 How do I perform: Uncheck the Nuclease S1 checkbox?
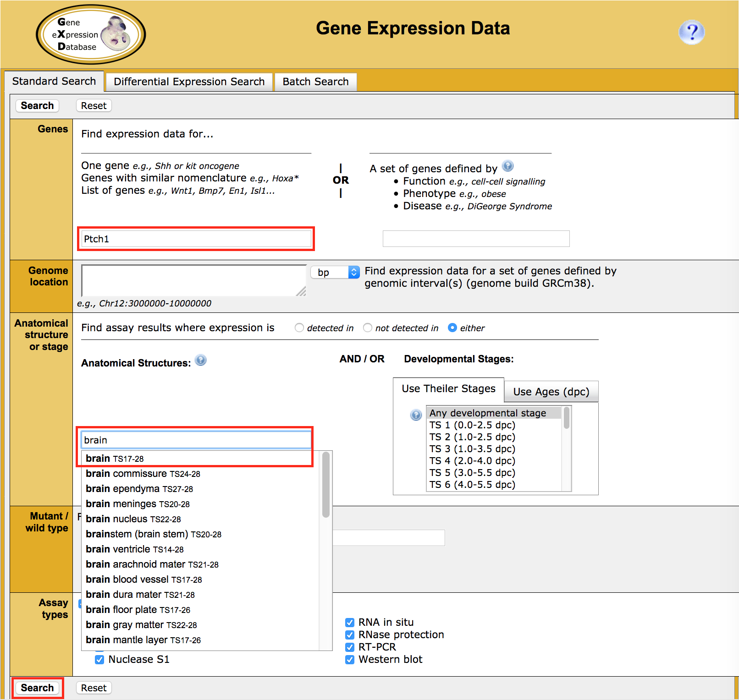99,660
